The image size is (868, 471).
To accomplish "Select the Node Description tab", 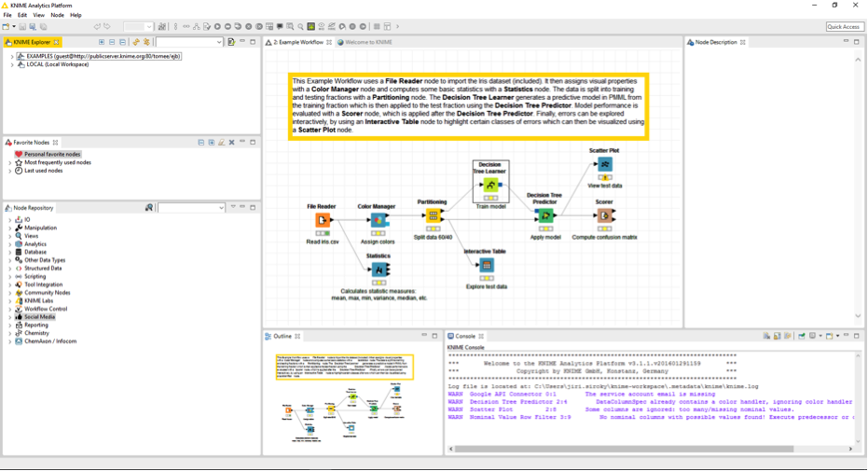I will 716,42.
